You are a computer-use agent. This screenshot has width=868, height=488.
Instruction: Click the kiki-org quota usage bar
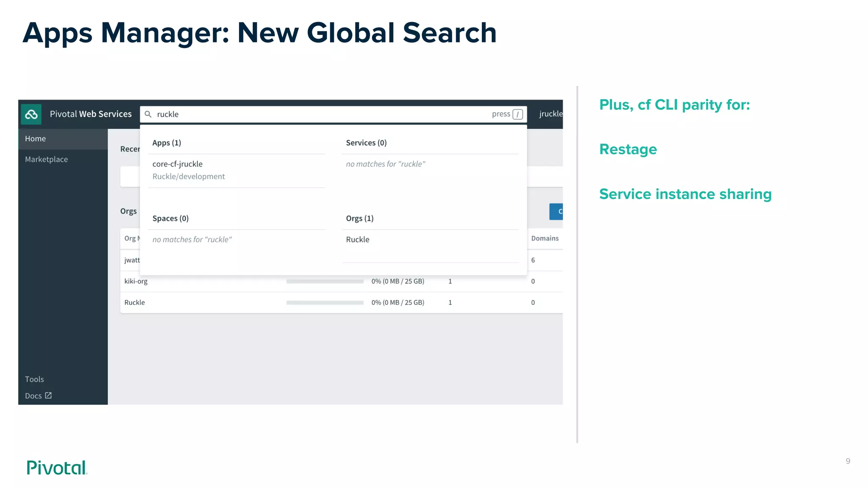click(x=325, y=281)
